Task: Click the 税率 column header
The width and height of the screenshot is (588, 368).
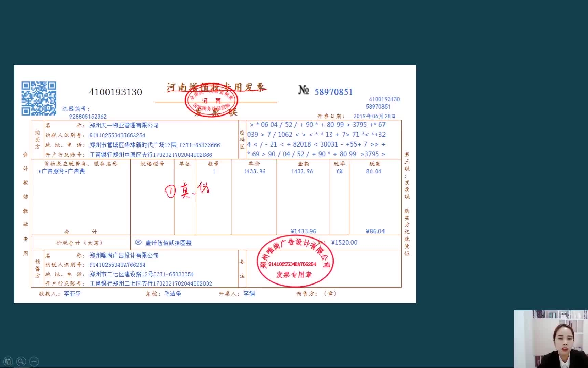Action: pyautogui.click(x=340, y=164)
